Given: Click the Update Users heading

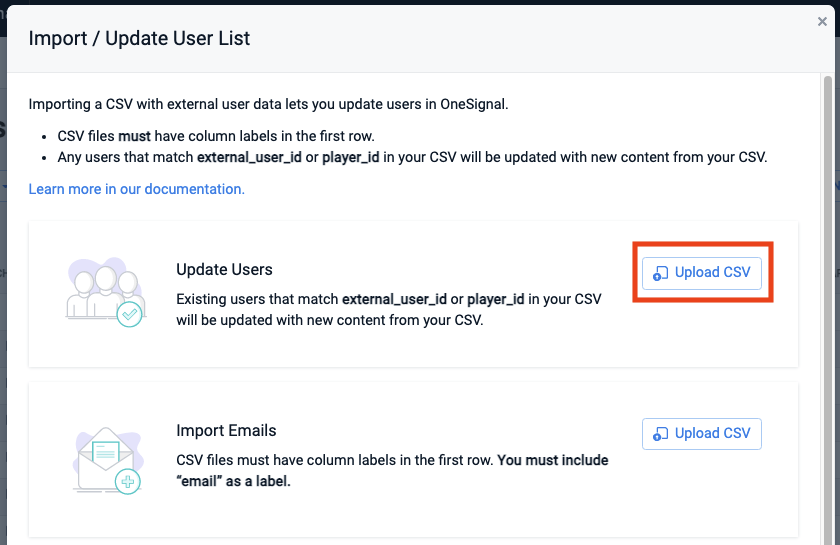Looking at the screenshot, I should [x=224, y=270].
